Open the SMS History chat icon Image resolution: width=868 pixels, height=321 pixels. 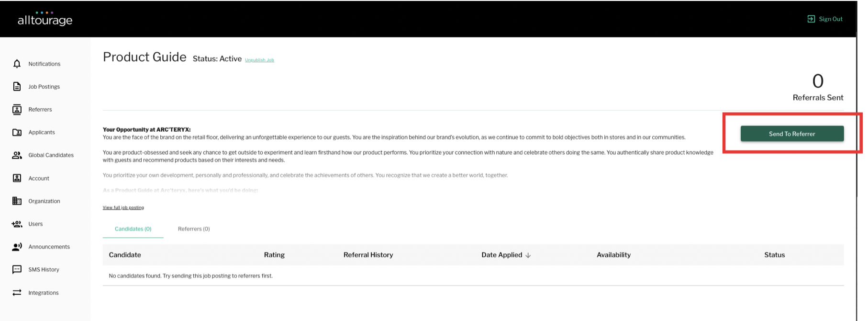pyautogui.click(x=17, y=269)
